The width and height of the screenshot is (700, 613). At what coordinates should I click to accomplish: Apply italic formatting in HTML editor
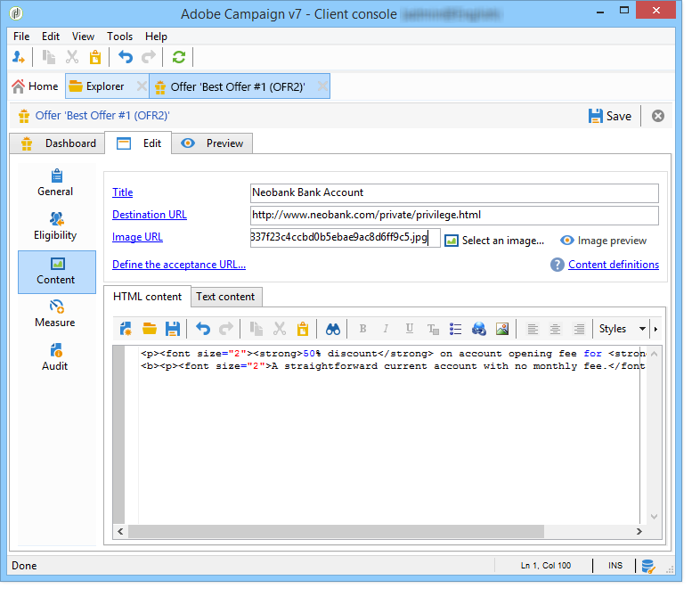pos(386,330)
